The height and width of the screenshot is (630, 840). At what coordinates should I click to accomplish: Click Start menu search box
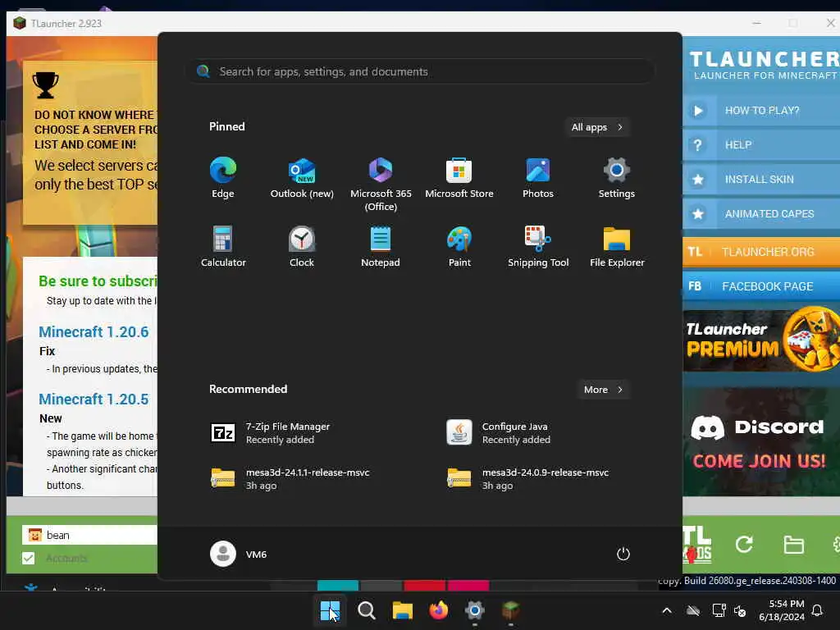[421, 71]
